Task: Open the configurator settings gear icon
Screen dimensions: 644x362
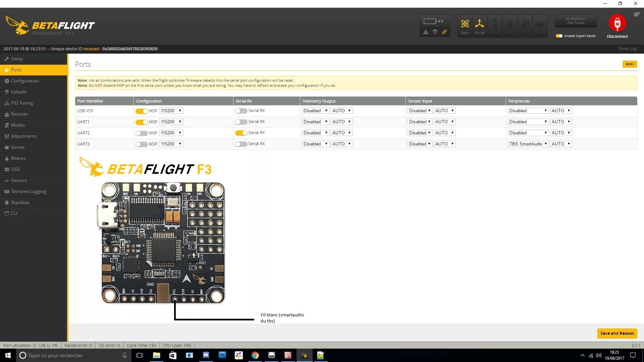Action: click(636, 14)
